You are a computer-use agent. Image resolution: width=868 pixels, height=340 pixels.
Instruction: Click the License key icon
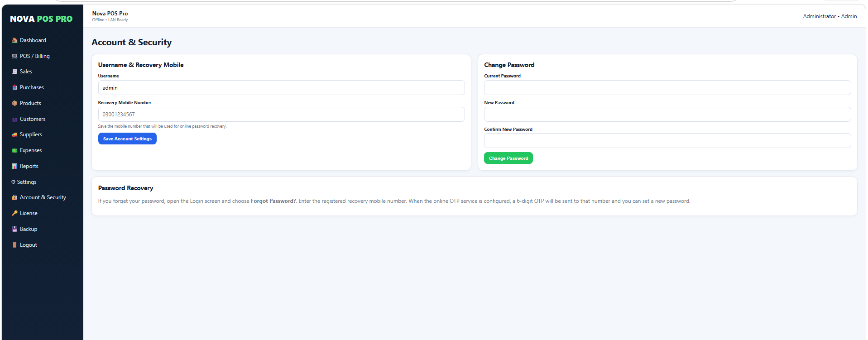click(14, 213)
